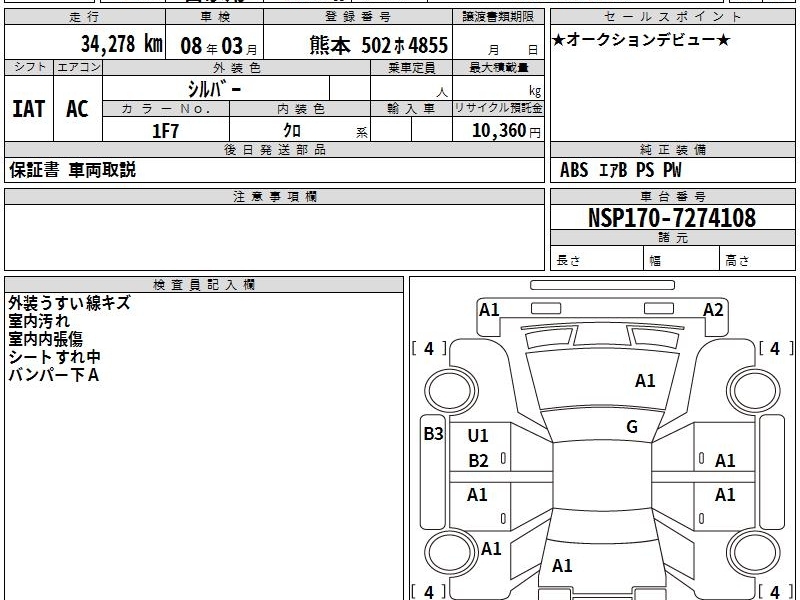The image size is (800, 600).
Task: Click the 内装色 header
Action: [x=300, y=108]
